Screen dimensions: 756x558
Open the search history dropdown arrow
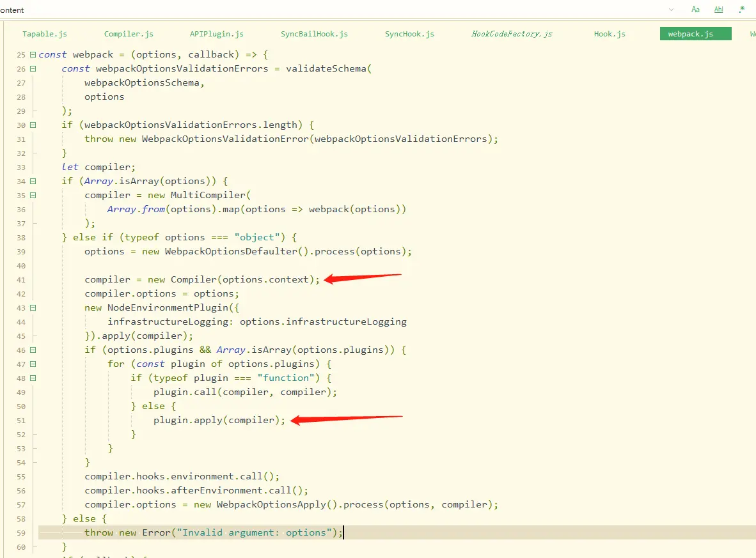pyautogui.click(x=671, y=10)
